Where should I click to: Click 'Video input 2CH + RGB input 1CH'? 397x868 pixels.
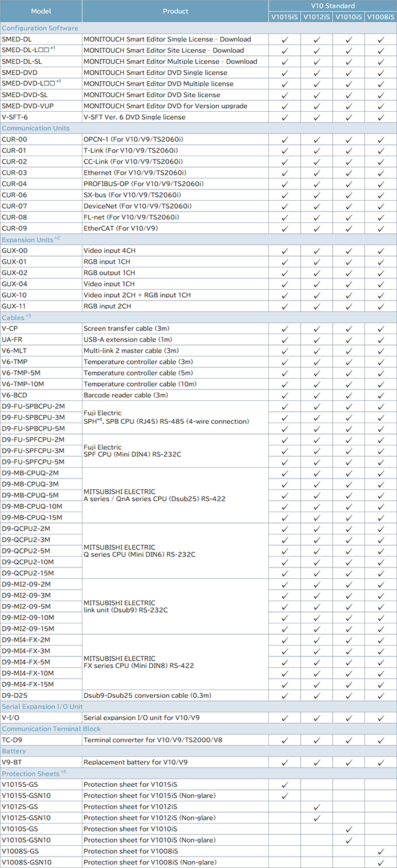pos(137,295)
